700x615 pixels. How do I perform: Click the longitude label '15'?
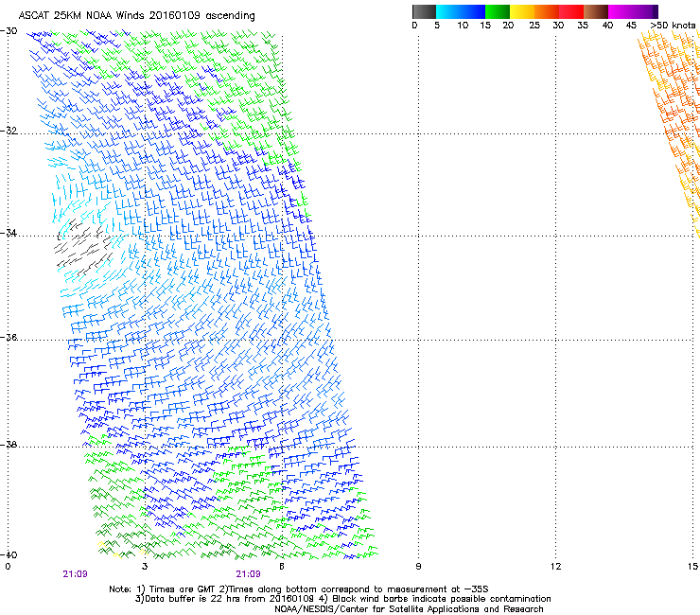tap(692, 567)
